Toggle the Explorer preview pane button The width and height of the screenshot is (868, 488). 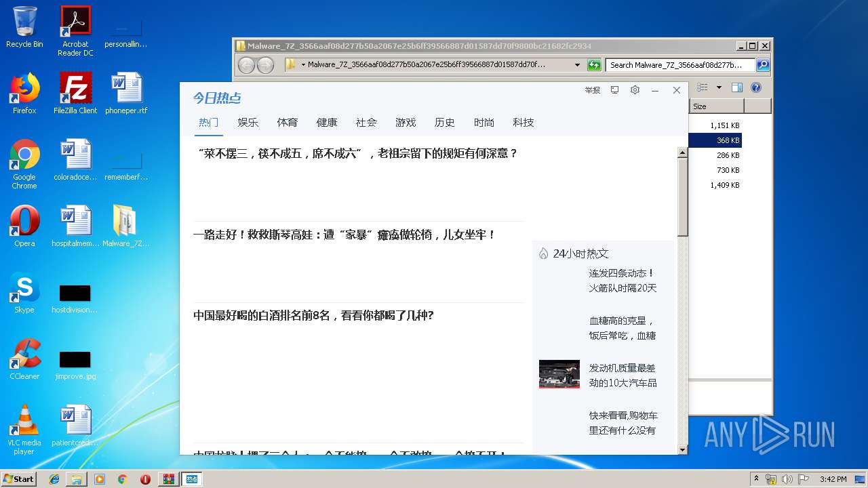pos(737,87)
